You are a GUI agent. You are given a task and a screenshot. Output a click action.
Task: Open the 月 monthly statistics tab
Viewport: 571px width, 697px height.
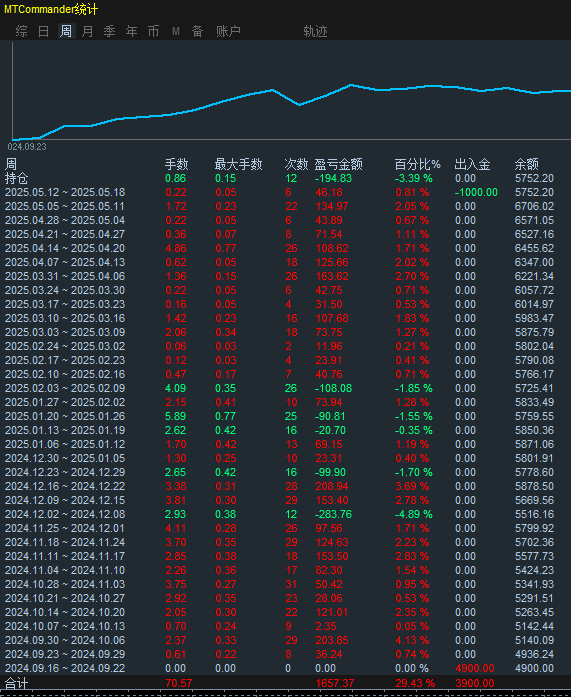tap(88, 31)
